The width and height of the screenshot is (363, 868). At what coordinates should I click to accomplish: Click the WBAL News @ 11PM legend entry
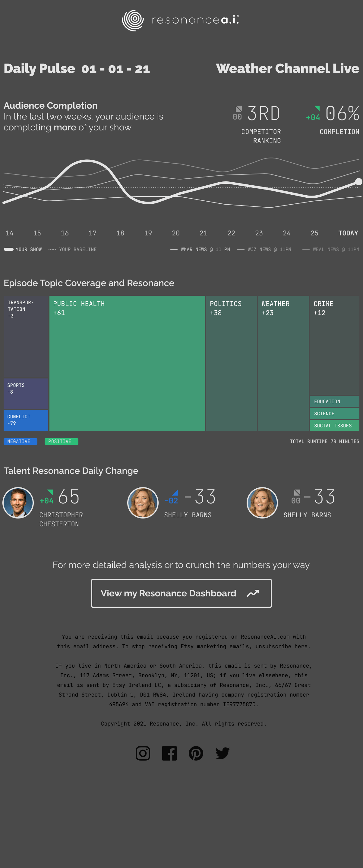coord(331,249)
